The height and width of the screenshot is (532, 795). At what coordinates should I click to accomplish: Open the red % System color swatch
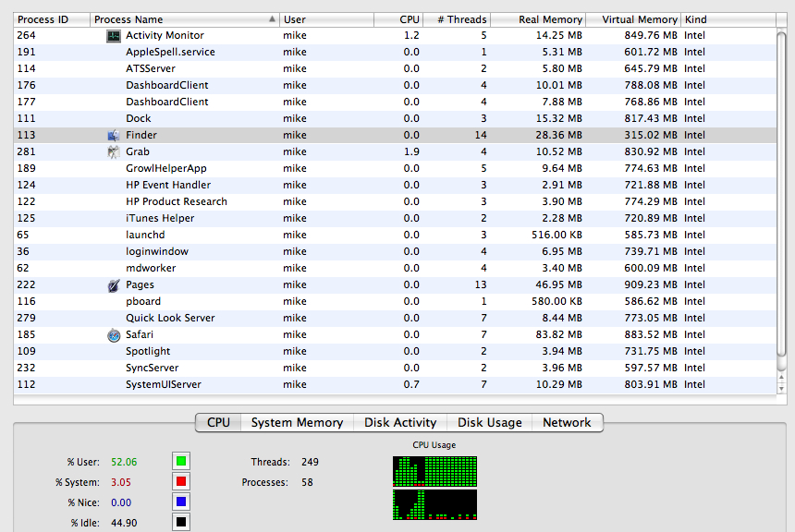pyautogui.click(x=181, y=482)
